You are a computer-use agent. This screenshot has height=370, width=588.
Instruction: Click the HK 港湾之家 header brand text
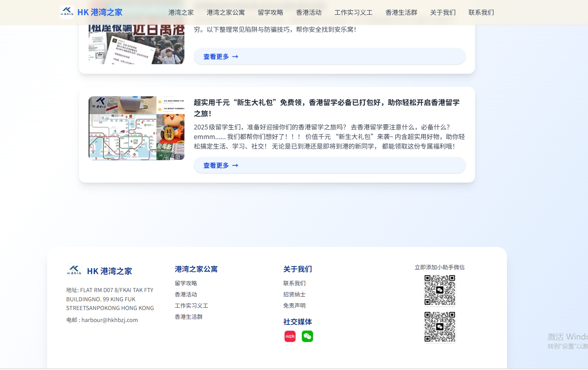coord(100,12)
